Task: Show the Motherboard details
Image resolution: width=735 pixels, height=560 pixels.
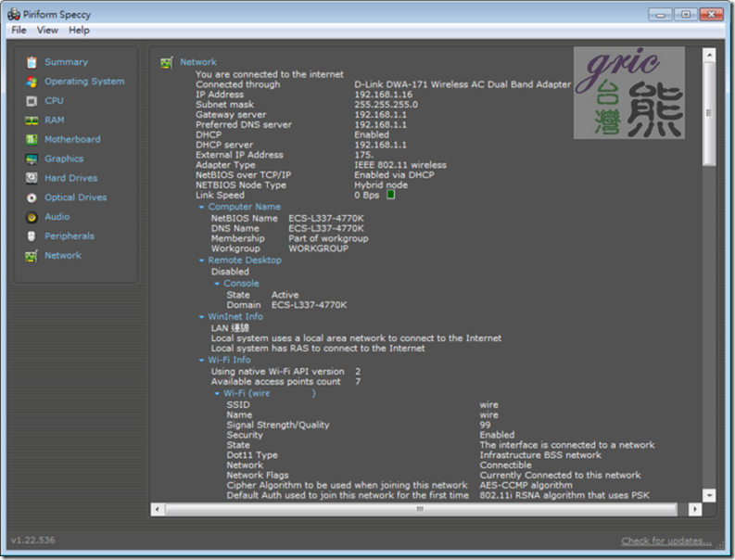Action: click(x=72, y=139)
